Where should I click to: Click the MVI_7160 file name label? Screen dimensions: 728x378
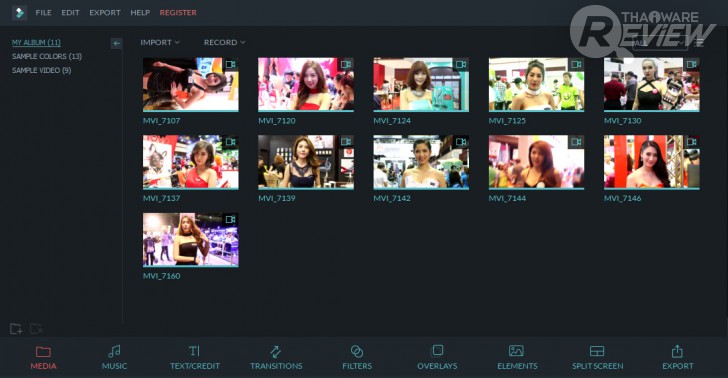(162, 276)
